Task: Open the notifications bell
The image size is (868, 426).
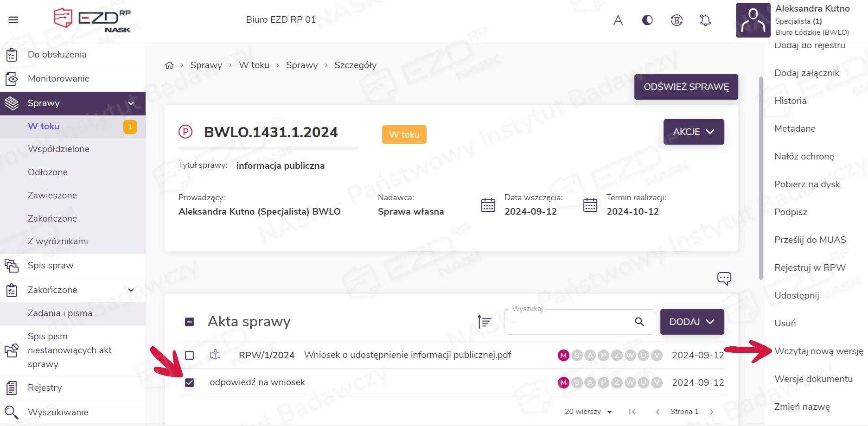Action: (705, 20)
